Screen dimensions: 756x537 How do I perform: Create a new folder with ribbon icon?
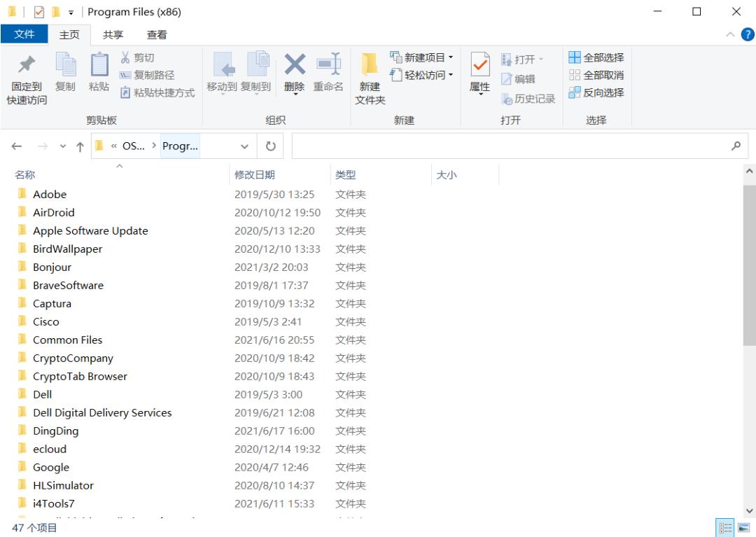tap(370, 67)
